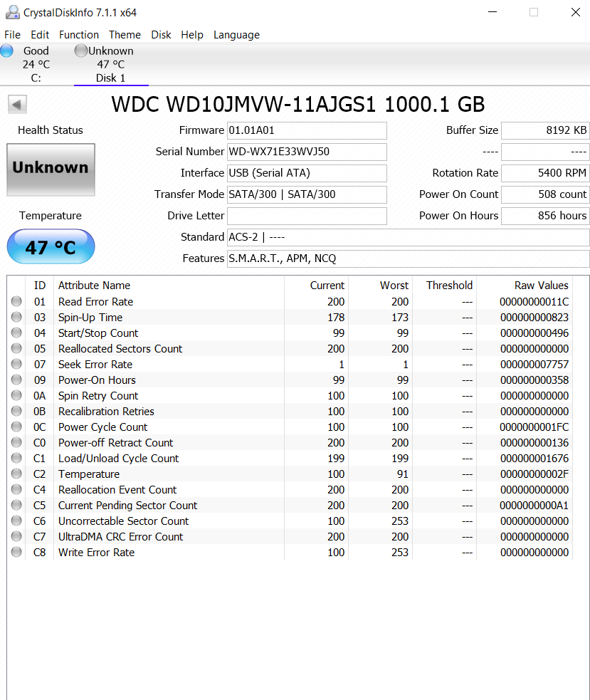The width and height of the screenshot is (590, 700).
Task: Open the Function menu
Action: pyautogui.click(x=79, y=35)
